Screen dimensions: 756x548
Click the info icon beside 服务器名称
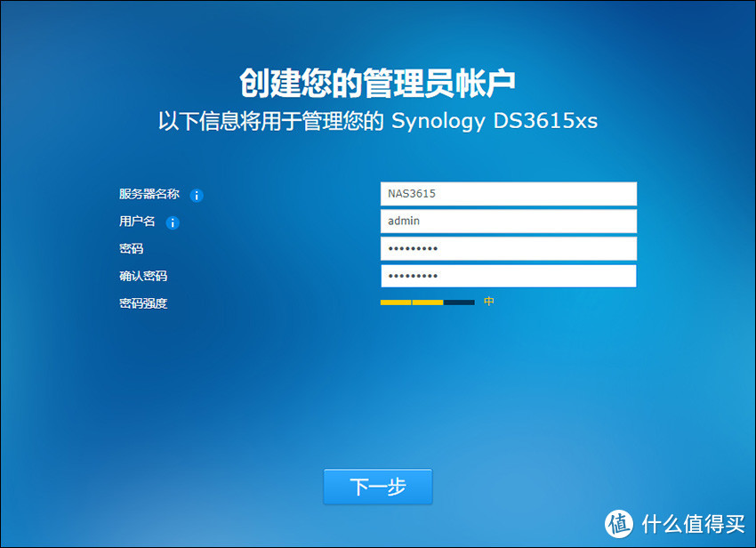(x=197, y=195)
